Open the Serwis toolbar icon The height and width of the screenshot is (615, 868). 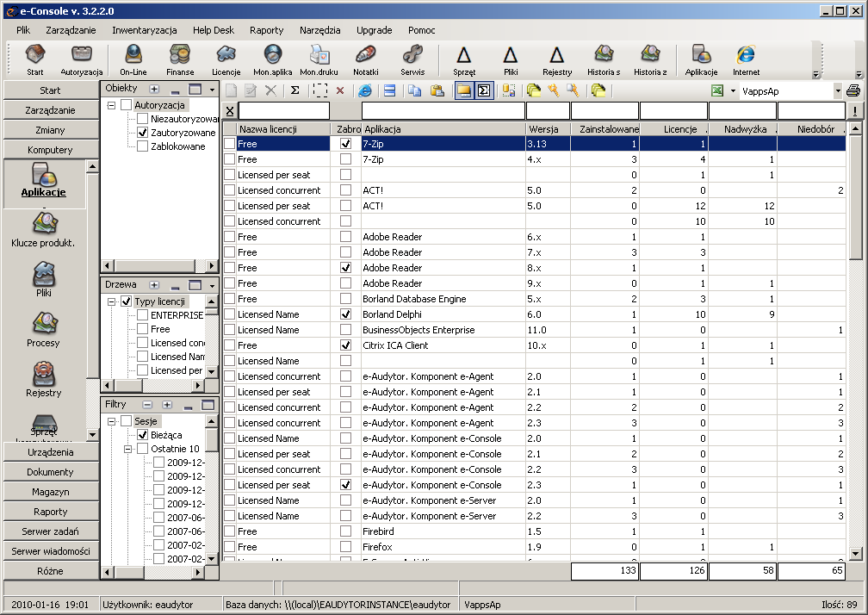tap(412, 59)
